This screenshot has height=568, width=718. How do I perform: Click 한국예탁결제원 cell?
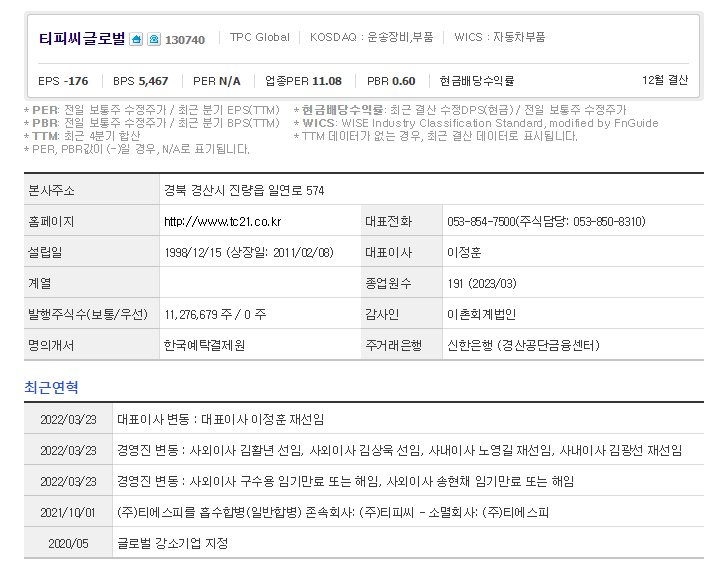(x=260, y=344)
